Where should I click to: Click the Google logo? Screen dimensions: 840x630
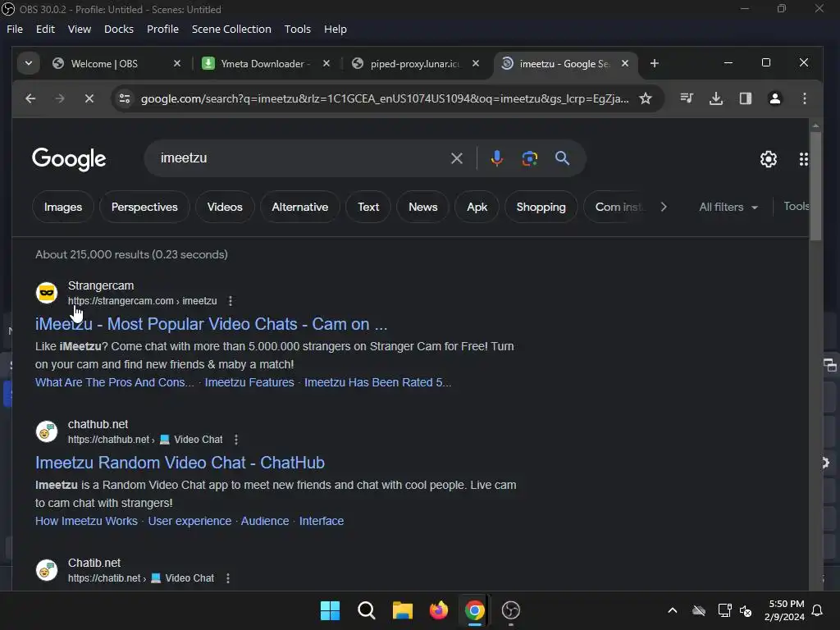coord(69,159)
